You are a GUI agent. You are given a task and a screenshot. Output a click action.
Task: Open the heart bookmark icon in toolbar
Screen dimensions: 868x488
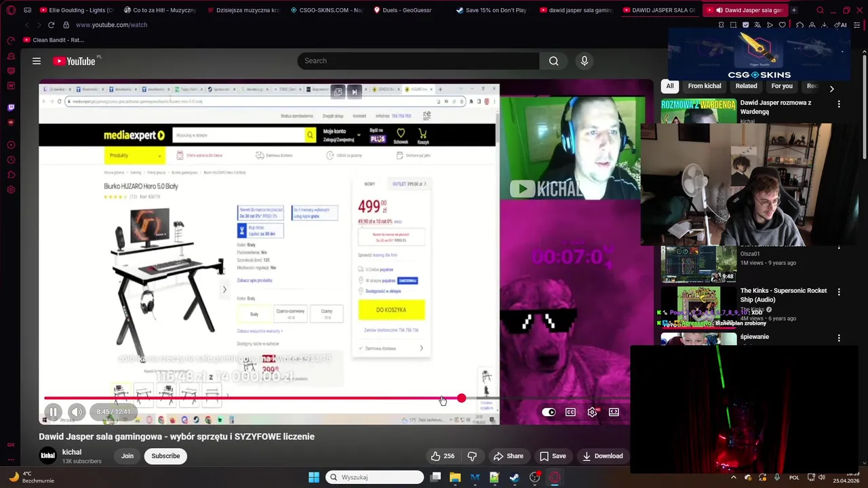click(782, 25)
